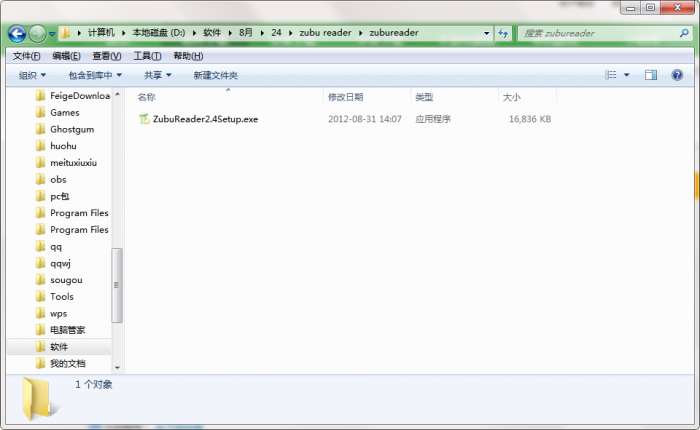Select 本地磁盘 (D:) in the address path
Viewport: 700px width, 430px height.
coord(158,33)
